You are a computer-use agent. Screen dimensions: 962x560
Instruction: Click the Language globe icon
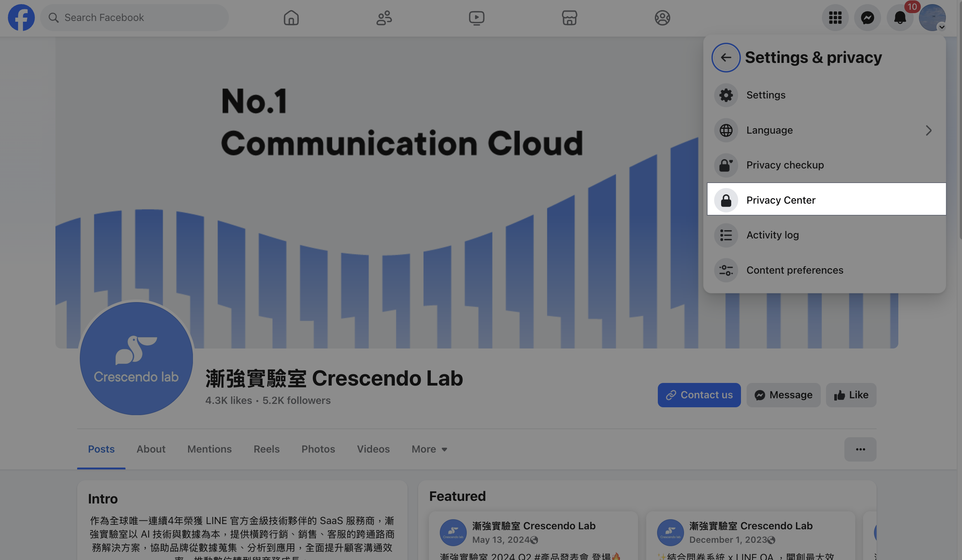pyautogui.click(x=726, y=131)
